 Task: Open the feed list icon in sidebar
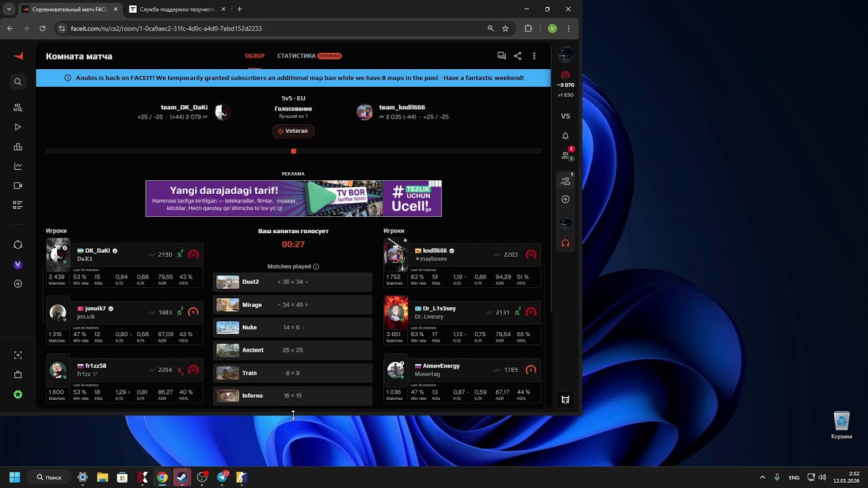(x=18, y=205)
